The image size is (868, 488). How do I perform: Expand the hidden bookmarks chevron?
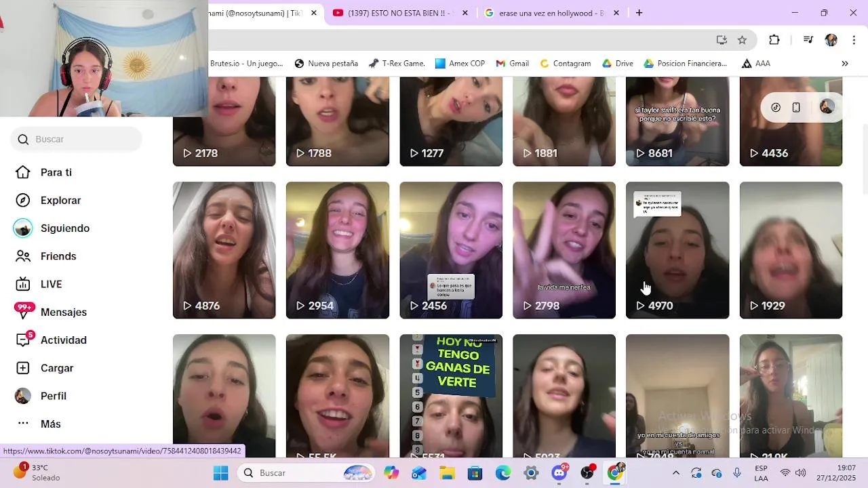845,63
